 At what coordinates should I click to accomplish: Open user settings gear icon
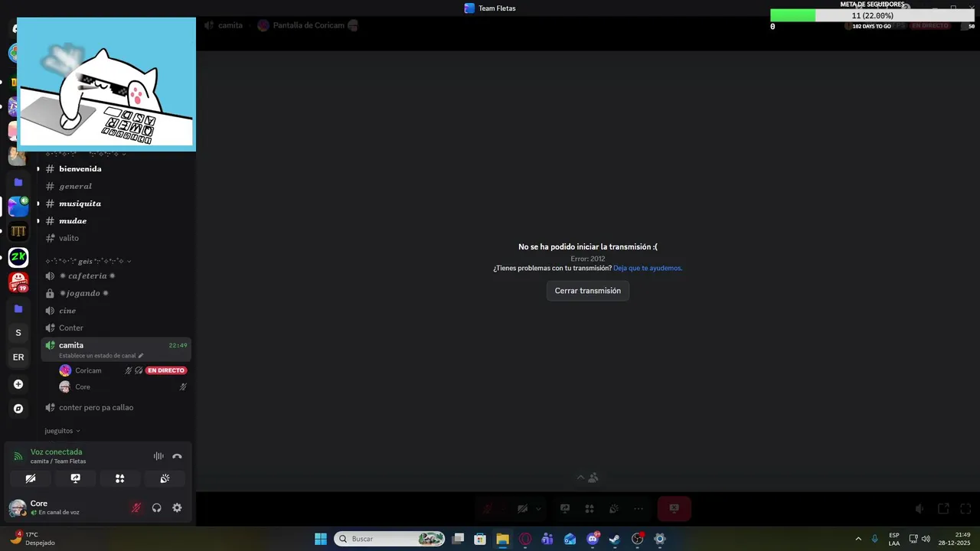(x=177, y=507)
